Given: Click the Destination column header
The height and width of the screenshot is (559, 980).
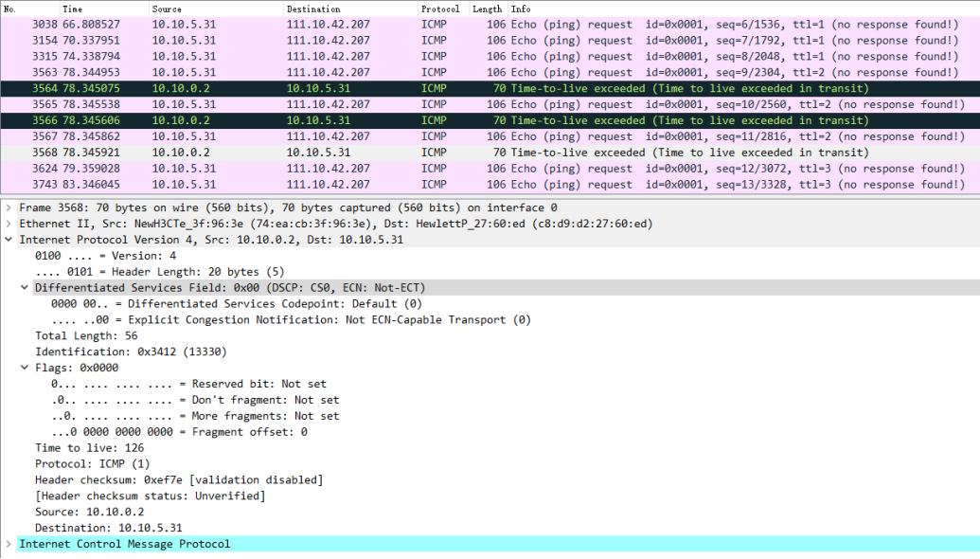Looking at the screenshot, I should (x=350, y=9).
